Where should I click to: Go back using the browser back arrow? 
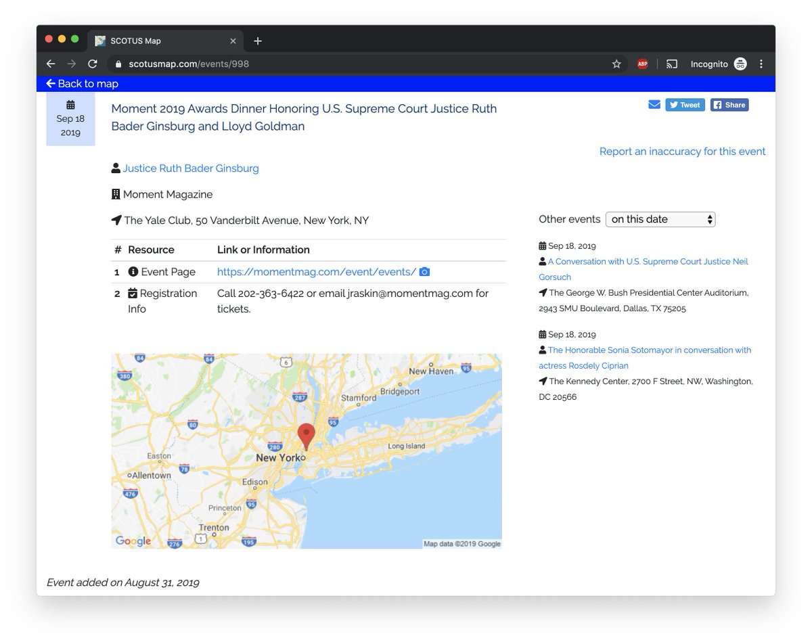[x=51, y=64]
